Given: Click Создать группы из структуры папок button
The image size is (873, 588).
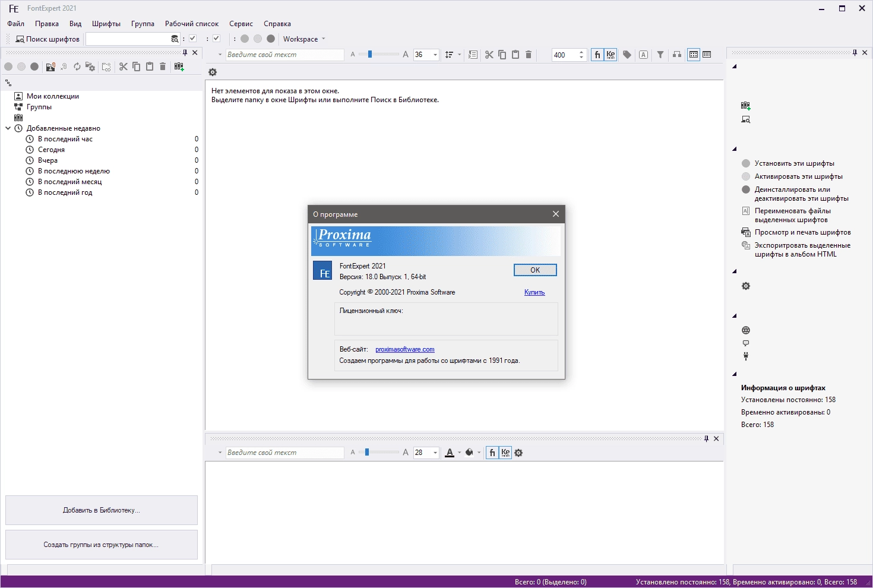Looking at the screenshot, I should point(102,545).
